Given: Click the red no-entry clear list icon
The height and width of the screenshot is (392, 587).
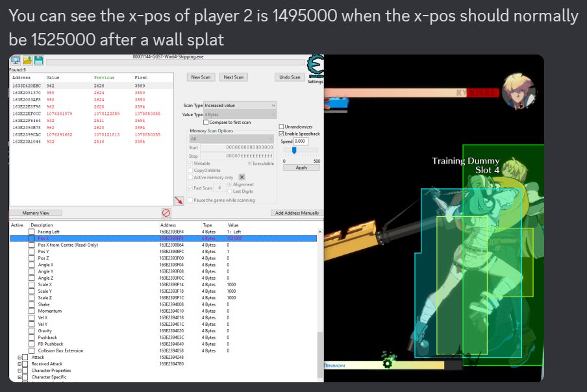Looking at the screenshot, I should (x=166, y=213).
